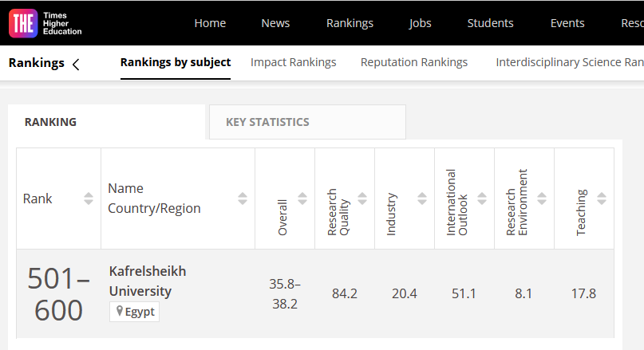This screenshot has height=350, width=644.
Task: Open the Impact Rankings link
Action: (293, 62)
